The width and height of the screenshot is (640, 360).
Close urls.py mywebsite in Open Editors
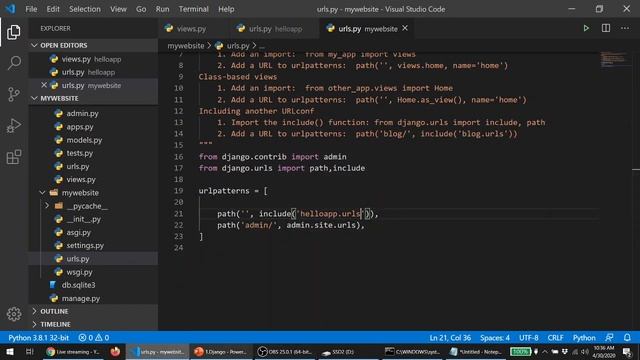[44, 85]
